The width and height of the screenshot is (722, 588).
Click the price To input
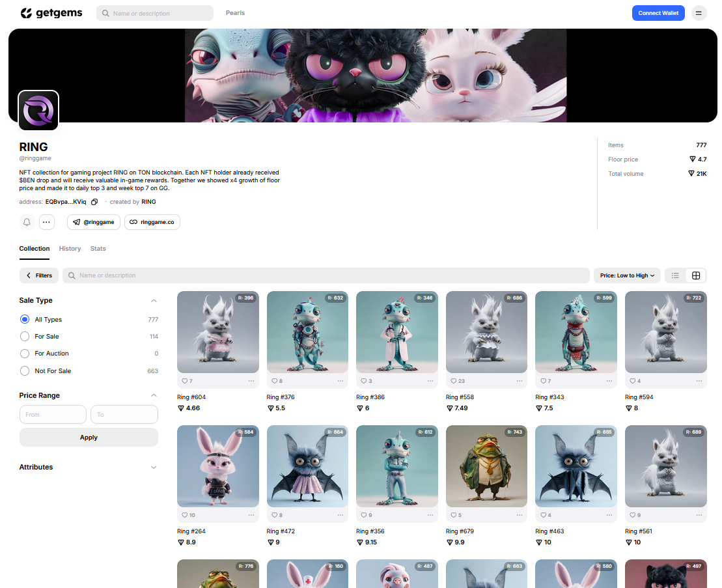click(x=124, y=414)
